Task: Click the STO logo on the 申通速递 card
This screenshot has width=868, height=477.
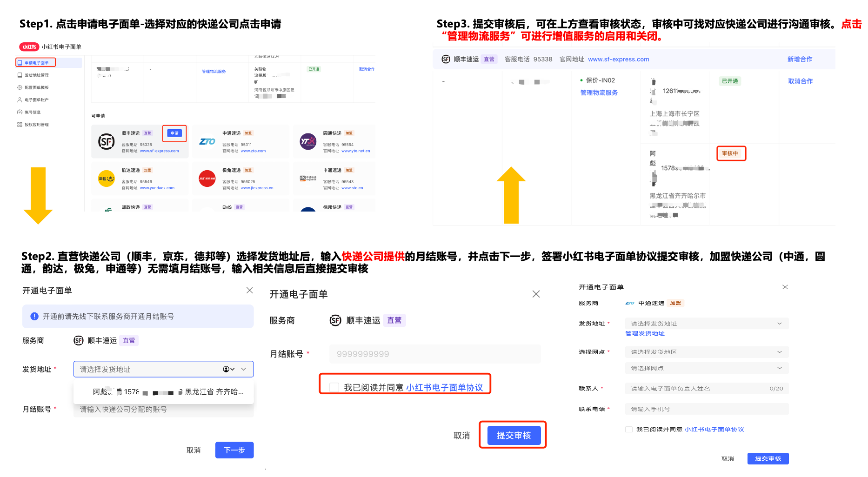Action: [308, 178]
